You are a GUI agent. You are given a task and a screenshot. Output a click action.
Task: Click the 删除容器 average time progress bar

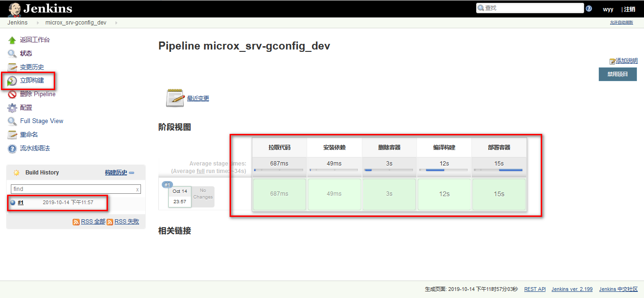click(x=388, y=170)
